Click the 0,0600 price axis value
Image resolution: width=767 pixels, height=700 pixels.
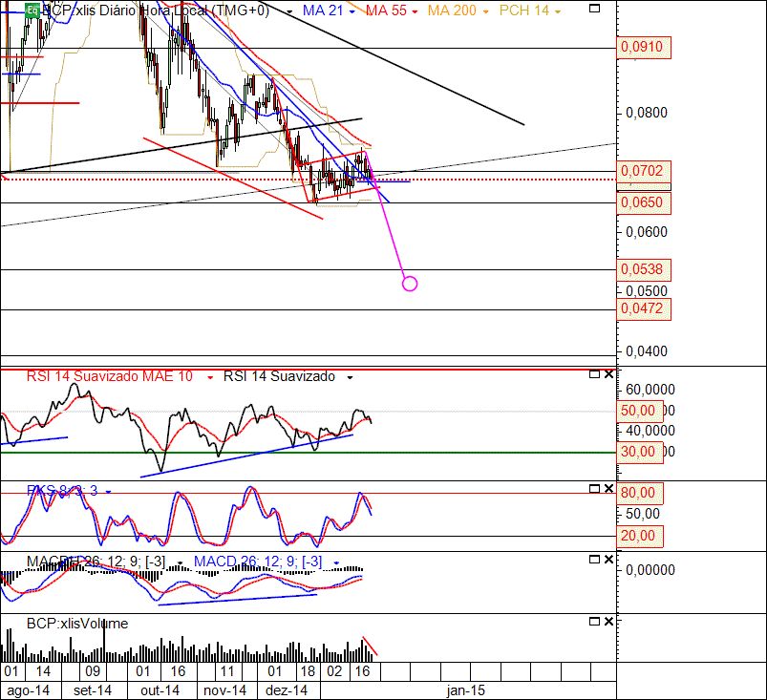tap(647, 232)
